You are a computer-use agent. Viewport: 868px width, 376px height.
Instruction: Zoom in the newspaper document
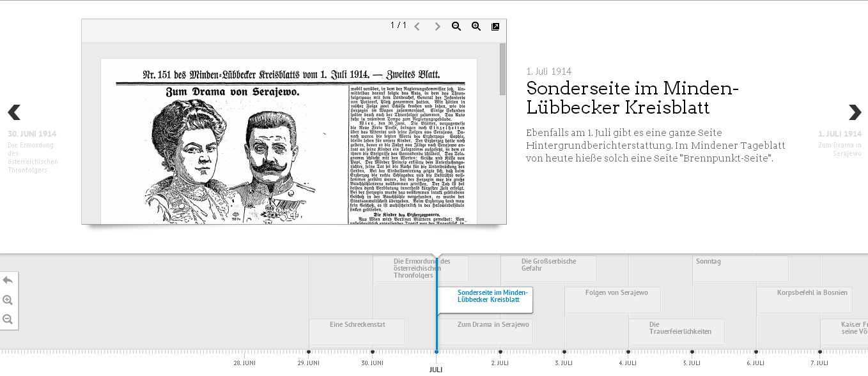click(476, 26)
